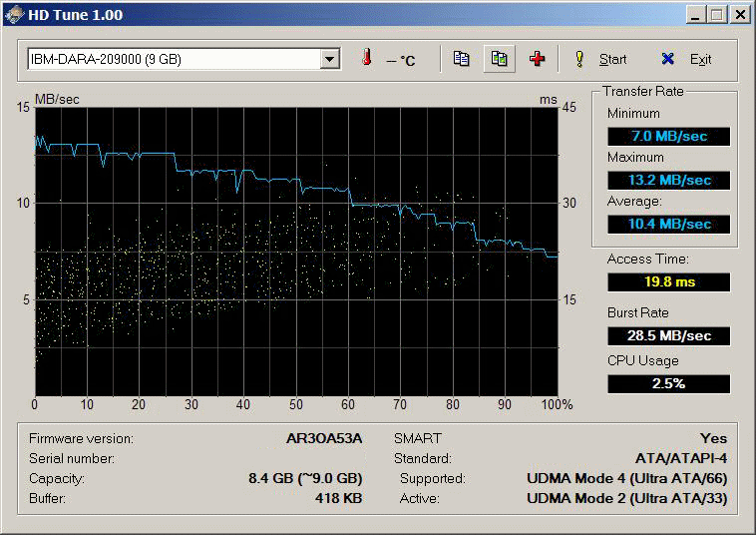756x535 pixels.
Task: Click the Maximum 13.2 MB/sec value box
Action: [669, 180]
